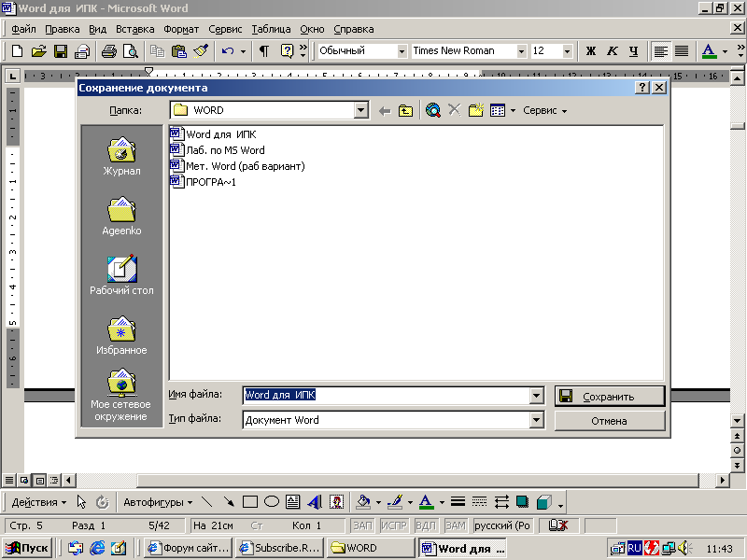747x560 pixels.
Task: Open Избранное location in sidebar
Action: pyautogui.click(x=121, y=336)
